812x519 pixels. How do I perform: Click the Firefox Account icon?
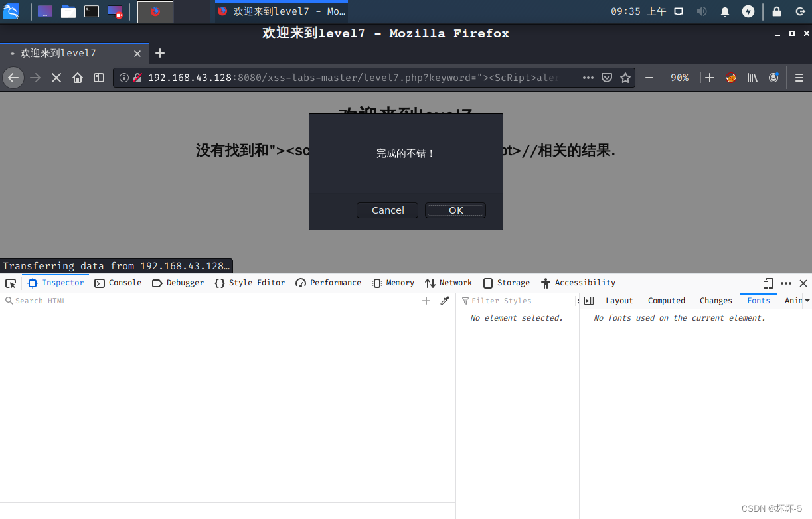[x=773, y=78]
